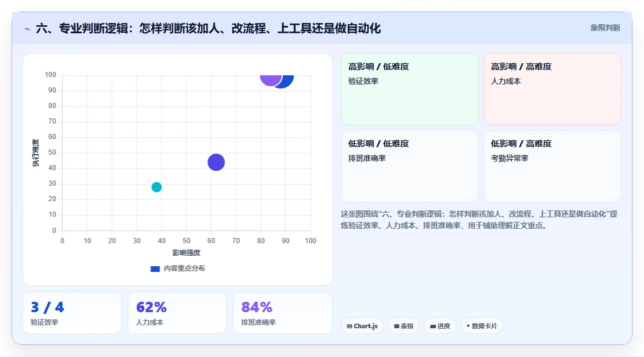Click the 人力成本 text in pink card
The image size is (644, 357).
tap(506, 81)
